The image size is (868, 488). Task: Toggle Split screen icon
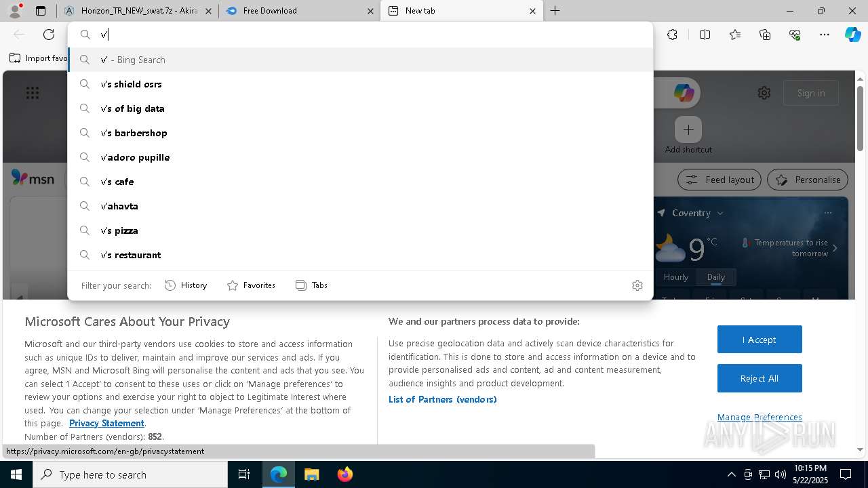[x=705, y=35]
